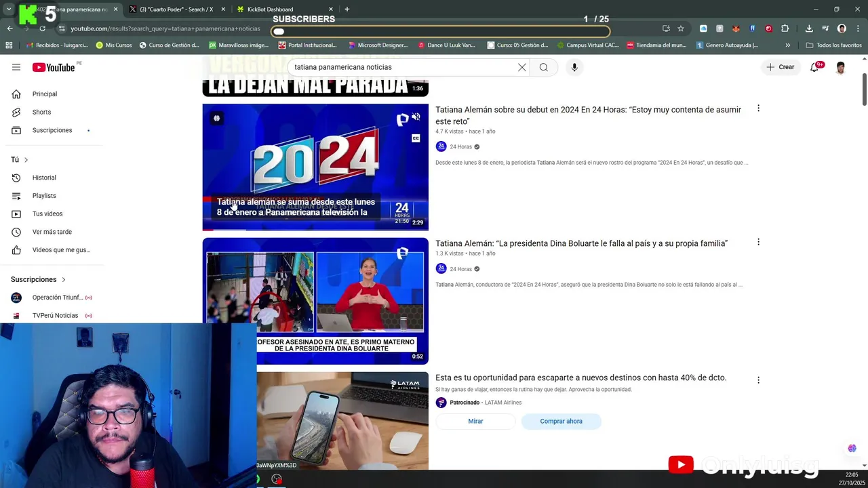Open Mis Cursos bookmark

click(x=114, y=45)
